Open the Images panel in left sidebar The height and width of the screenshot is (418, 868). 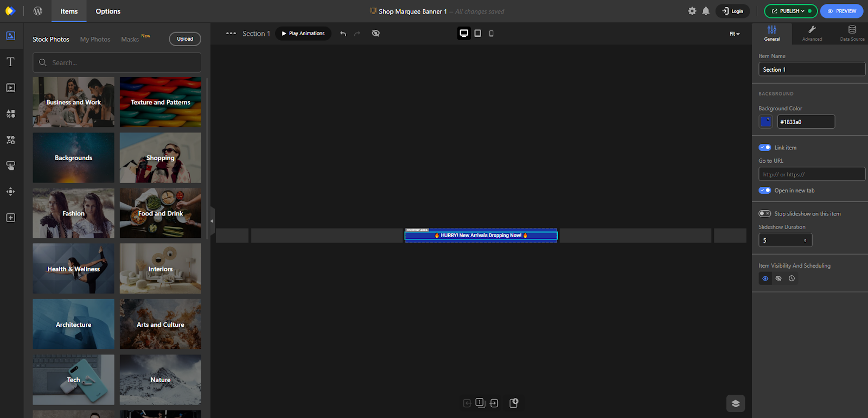point(10,36)
